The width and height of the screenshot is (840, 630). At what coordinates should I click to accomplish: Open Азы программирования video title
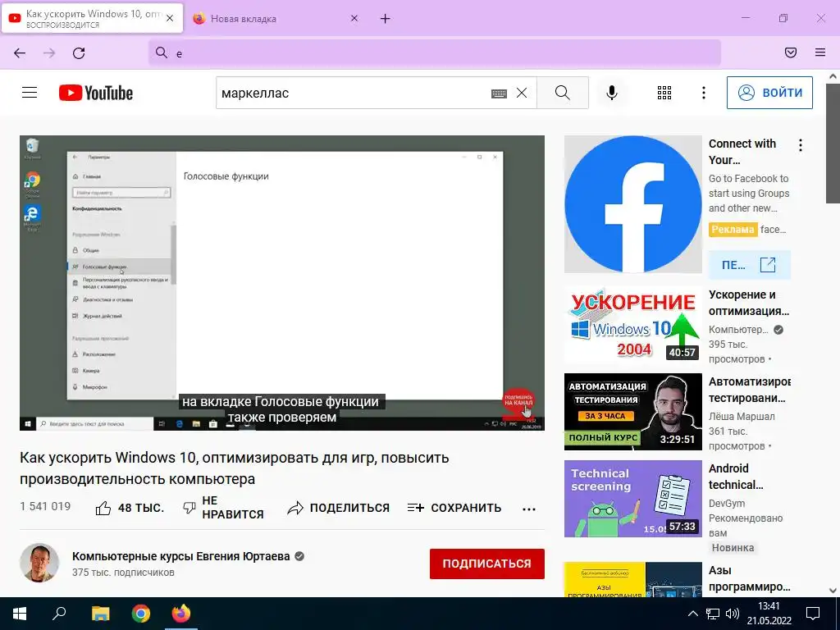[x=750, y=578]
